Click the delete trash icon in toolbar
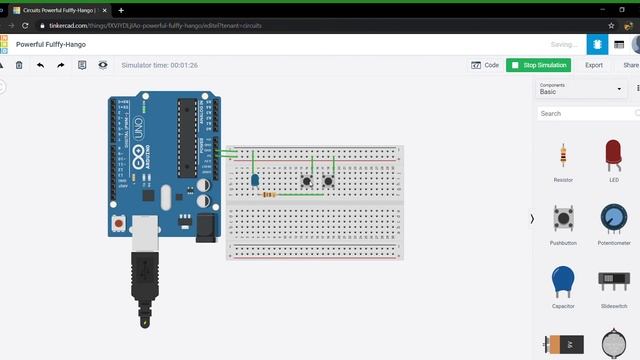This screenshot has width=640, height=360. (19, 65)
